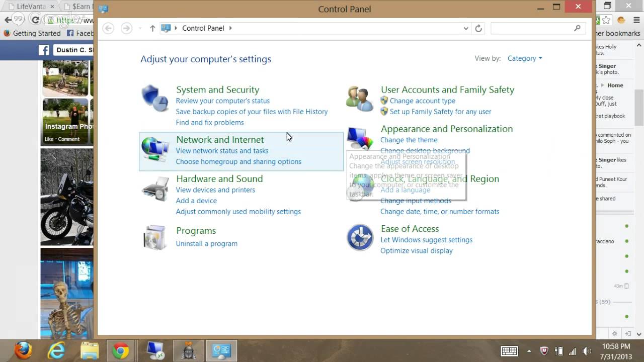Open the volume control in the tray

click(x=587, y=351)
